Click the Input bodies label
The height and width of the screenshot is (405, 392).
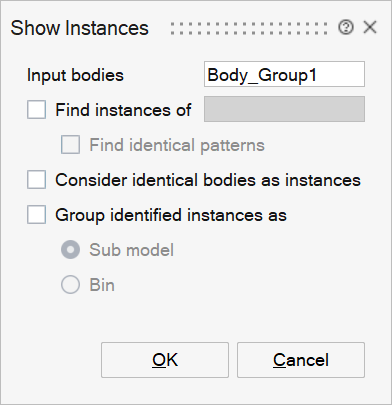pyautogui.click(x=75, y=75)
